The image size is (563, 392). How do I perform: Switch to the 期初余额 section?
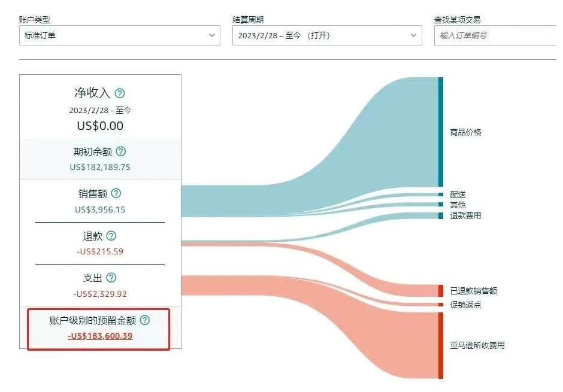click(99, 157)
